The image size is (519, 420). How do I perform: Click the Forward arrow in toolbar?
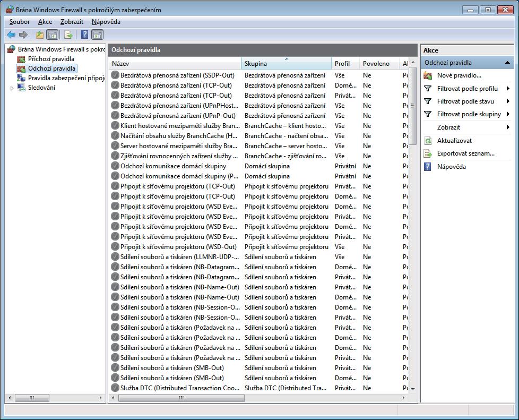(23, 35)
